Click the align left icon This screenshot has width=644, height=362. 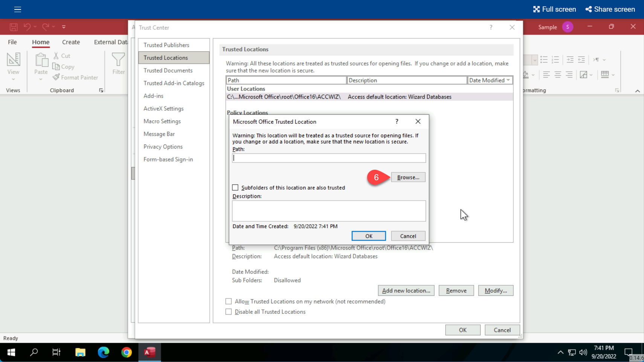(546, 75)
